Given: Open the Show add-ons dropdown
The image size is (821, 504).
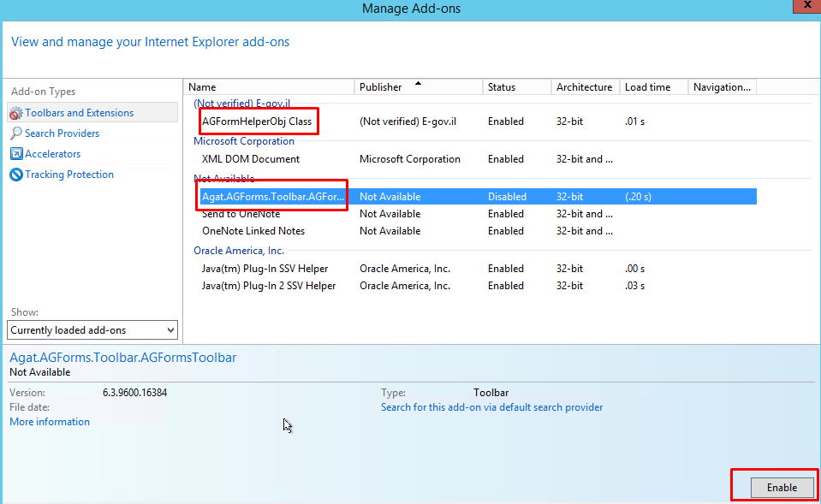Looking at the screenshot, I should (x=92, y=330).
